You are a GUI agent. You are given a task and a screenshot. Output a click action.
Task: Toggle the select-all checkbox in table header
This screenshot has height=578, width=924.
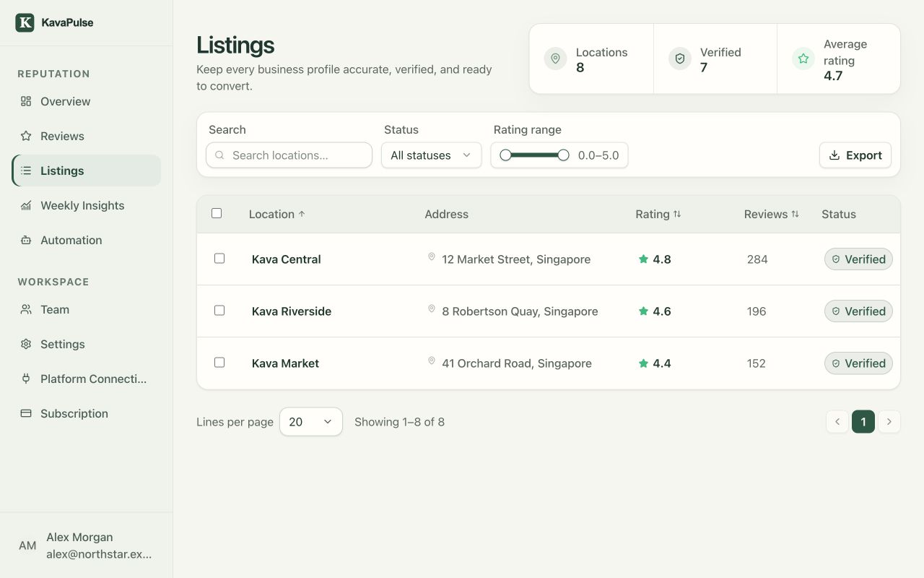(217, 213)
